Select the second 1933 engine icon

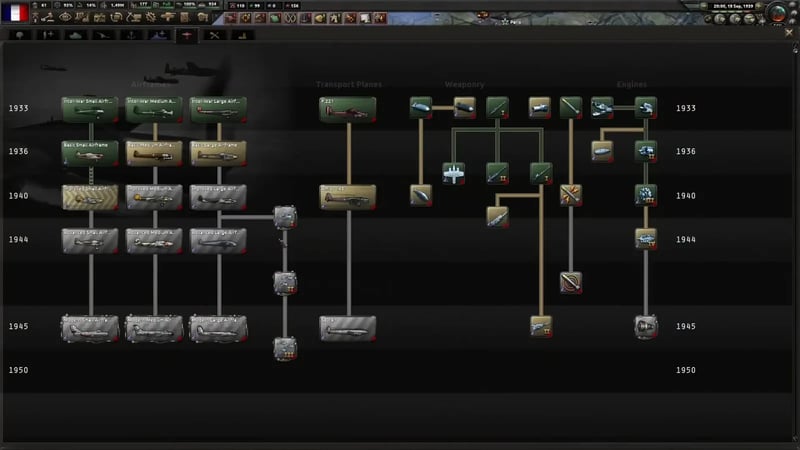click(x=645, y=108)
